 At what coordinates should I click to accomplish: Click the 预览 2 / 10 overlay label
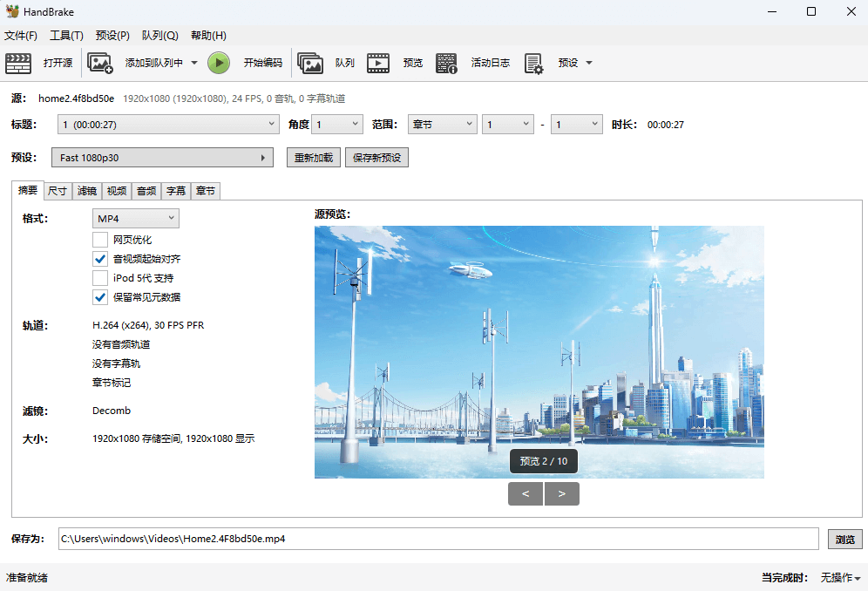[544, 461]
